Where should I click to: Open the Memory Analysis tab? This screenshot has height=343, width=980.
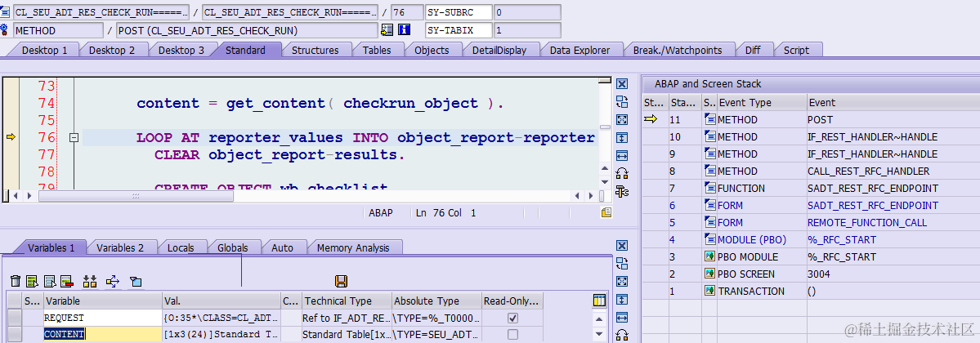(x=353, y=247)
